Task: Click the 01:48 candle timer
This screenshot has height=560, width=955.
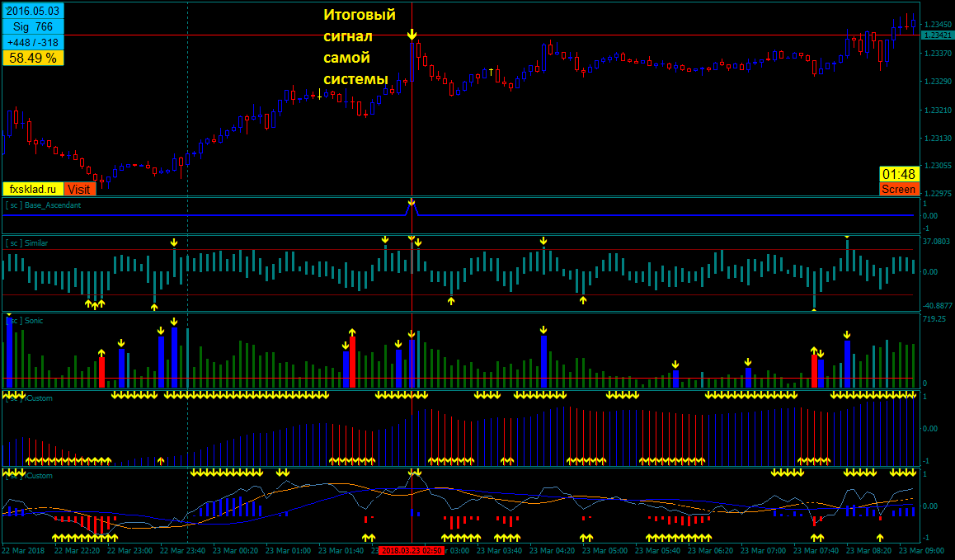Action: click(x=898, y=174)
